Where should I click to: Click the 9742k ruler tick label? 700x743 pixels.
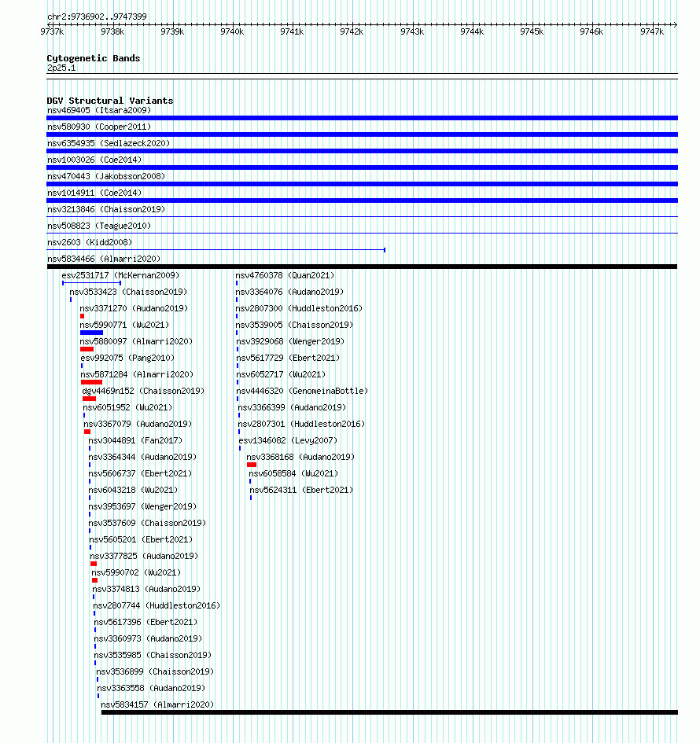pos(352,31)
